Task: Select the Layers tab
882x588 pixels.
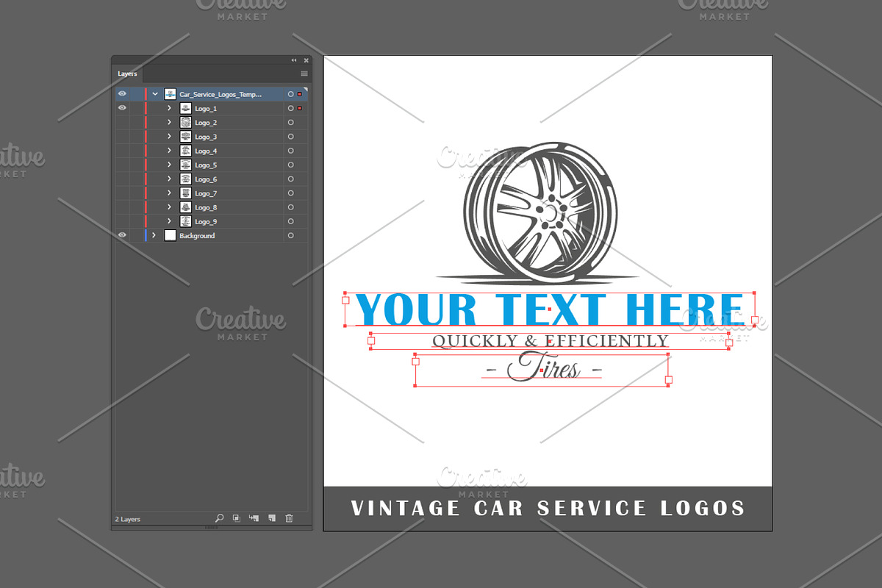Action: click(x=127, y=74)
